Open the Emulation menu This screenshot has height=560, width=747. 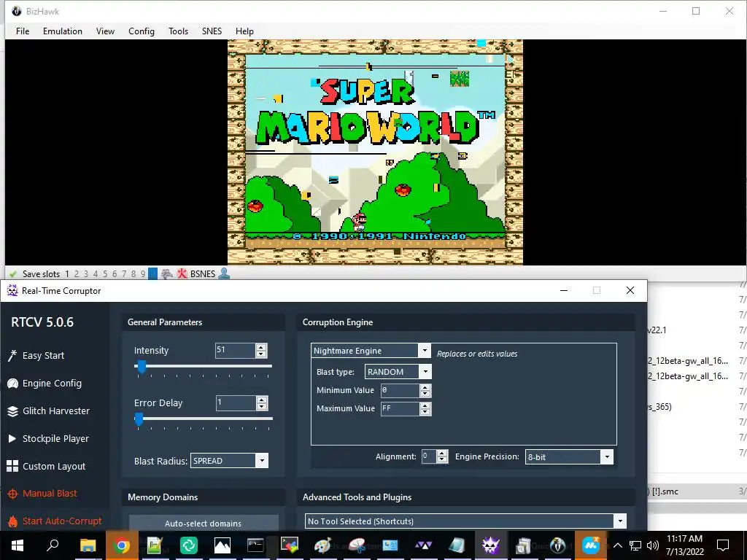tap(63, 31)
